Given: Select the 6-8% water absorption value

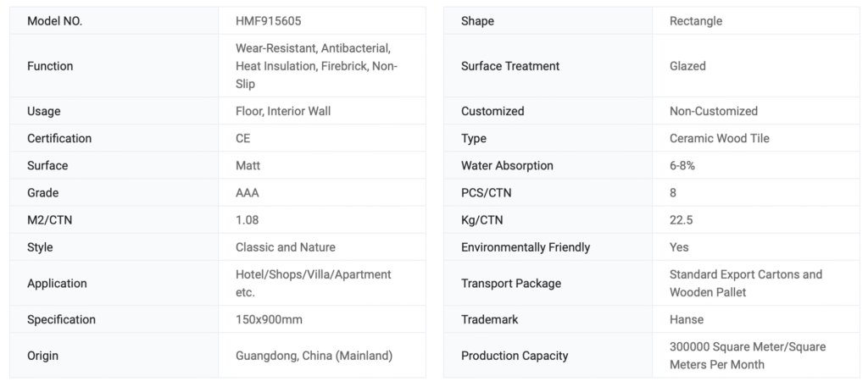Looking at the screenshot, I should 682,165.
